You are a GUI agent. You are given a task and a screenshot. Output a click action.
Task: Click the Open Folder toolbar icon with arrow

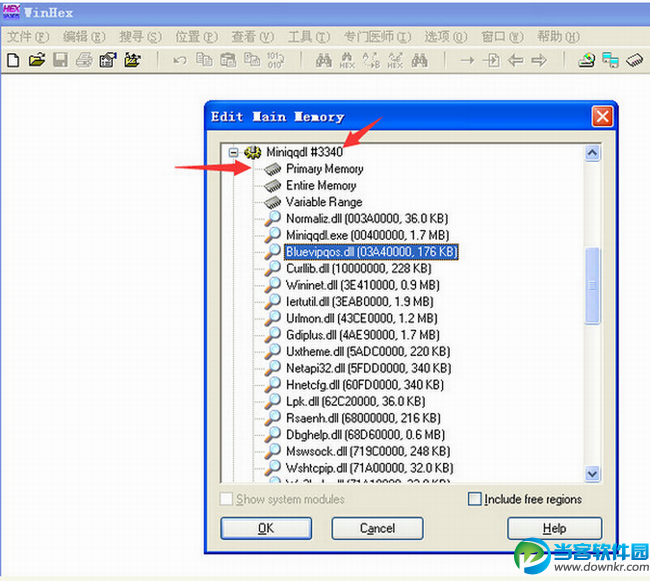[132, 61]
